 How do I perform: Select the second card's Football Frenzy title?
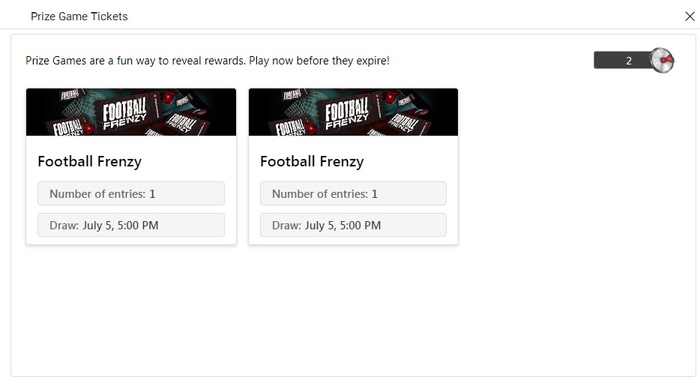(312, 161)
